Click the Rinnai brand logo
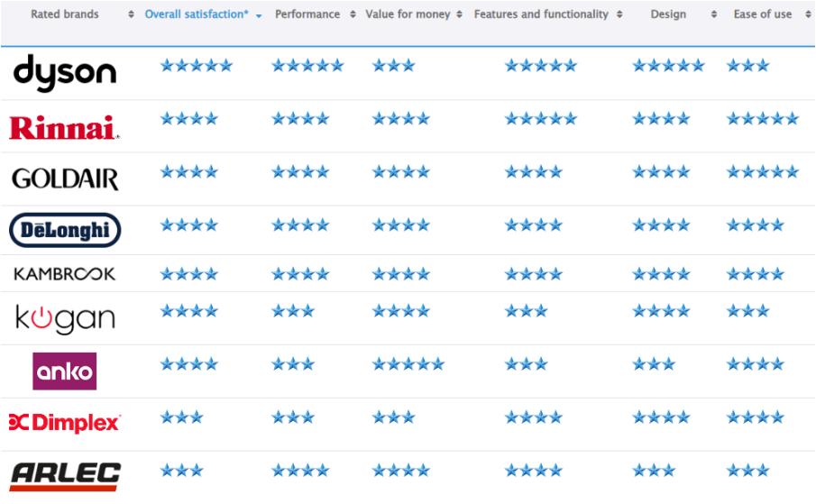Viewport: 816px width, 504px height. point(65,128)
